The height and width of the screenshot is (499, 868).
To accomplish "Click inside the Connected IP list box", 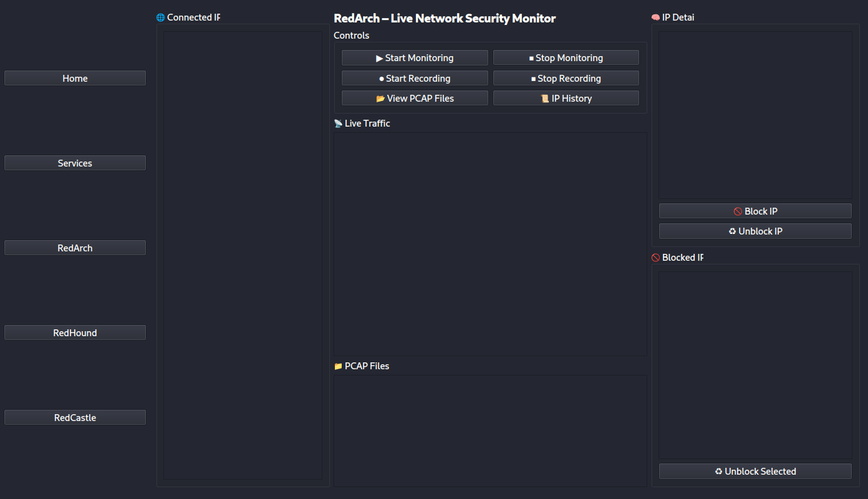I will pos(243,255).
